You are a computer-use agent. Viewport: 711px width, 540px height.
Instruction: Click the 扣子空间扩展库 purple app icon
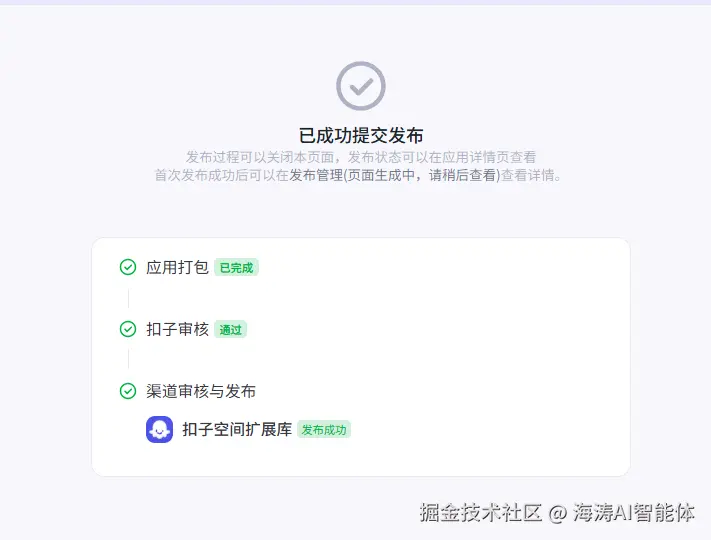point(160,429)
